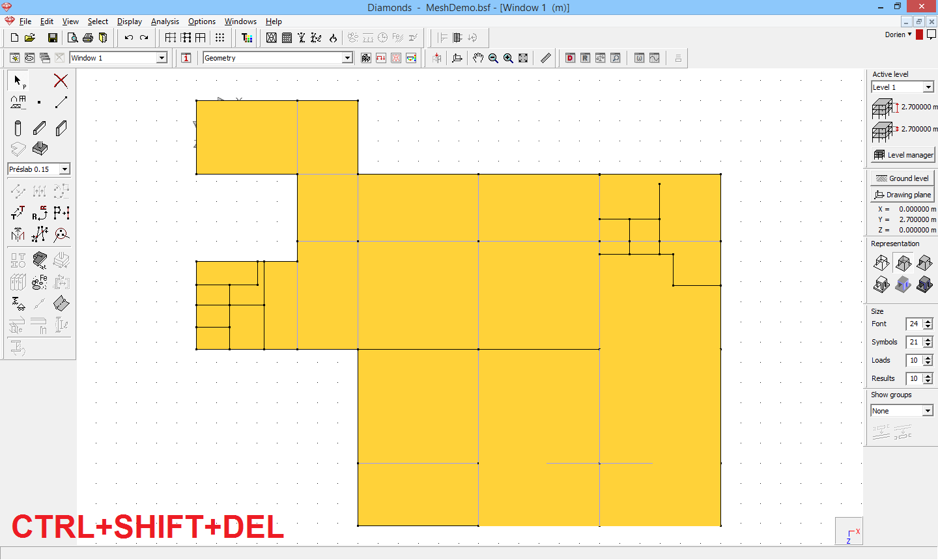Run the fire analysis flame icon
The image size is (938, 560).
333,38
